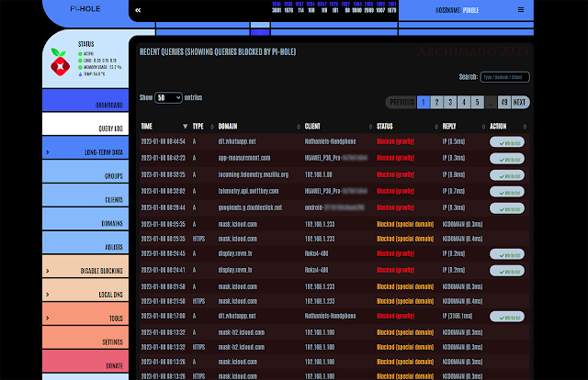Viewport: 588px width, 380px height.
Task: Expand the Local DNS menu
Action: coord(85,290)
